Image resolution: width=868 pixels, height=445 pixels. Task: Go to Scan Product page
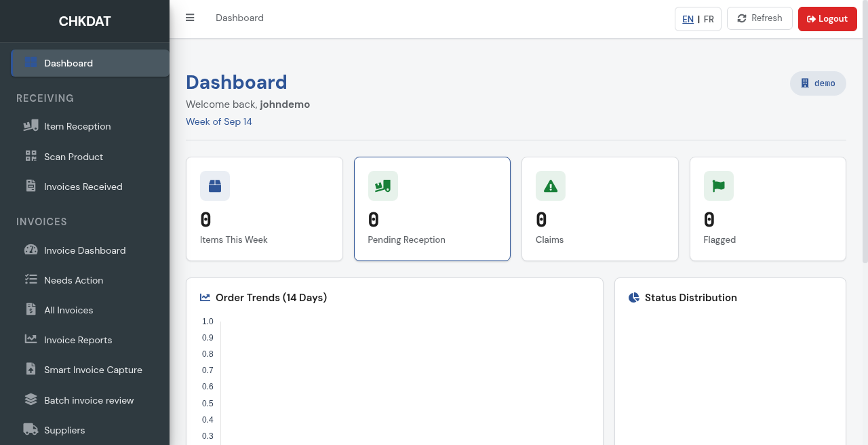90,156
